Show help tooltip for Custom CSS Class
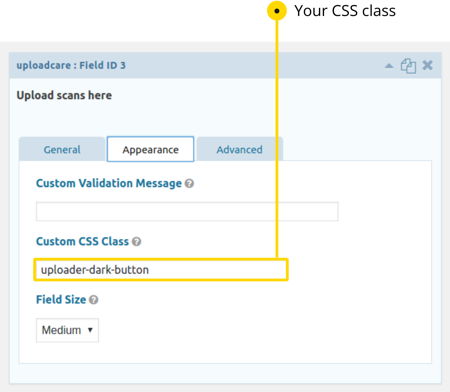The image size is (450, 392). [x=136, y=241]
